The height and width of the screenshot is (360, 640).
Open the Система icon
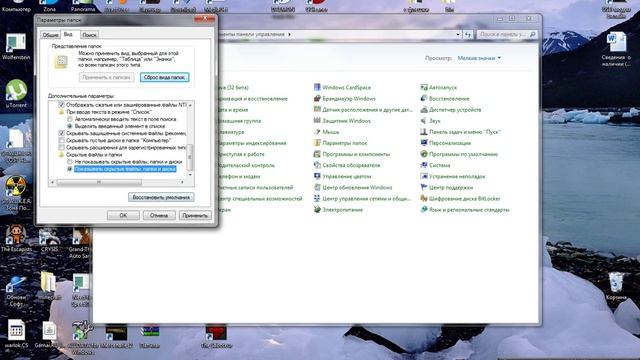[424, 165]
